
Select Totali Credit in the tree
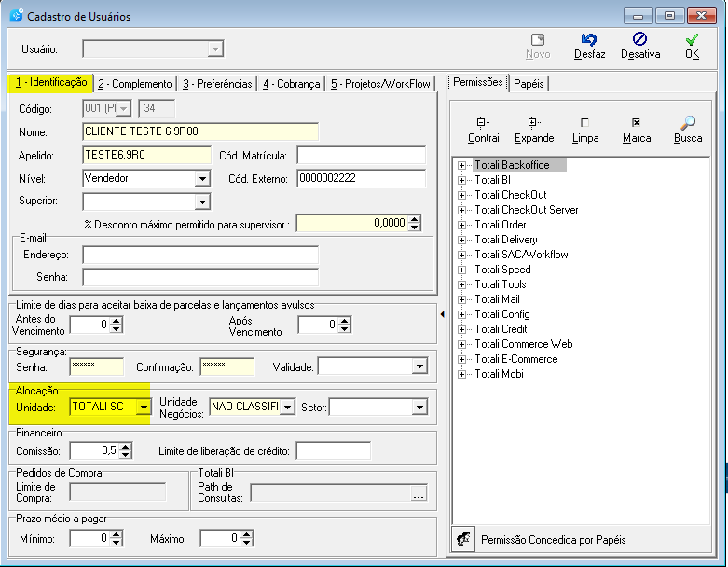[501, 329]
